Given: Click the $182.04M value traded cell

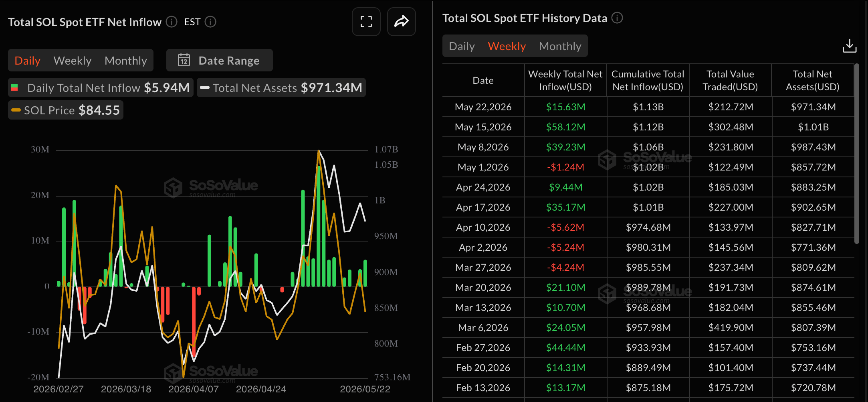Looking at the screenshot, I should [x=731, y=307].
